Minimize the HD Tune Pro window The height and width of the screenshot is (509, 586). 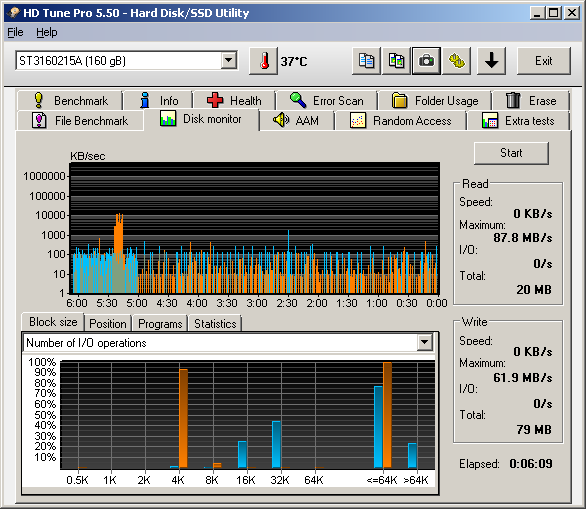537,13
